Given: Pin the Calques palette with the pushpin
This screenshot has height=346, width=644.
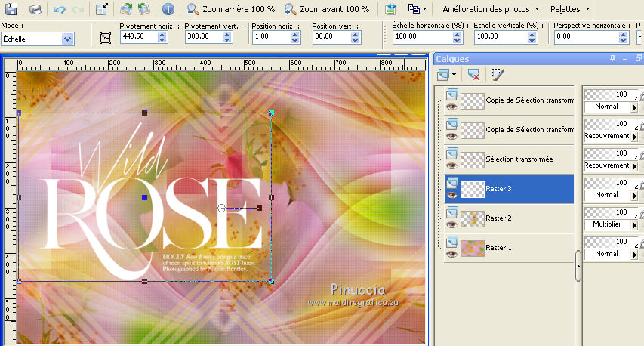Looking at the screenshot, I should (612, 58).
